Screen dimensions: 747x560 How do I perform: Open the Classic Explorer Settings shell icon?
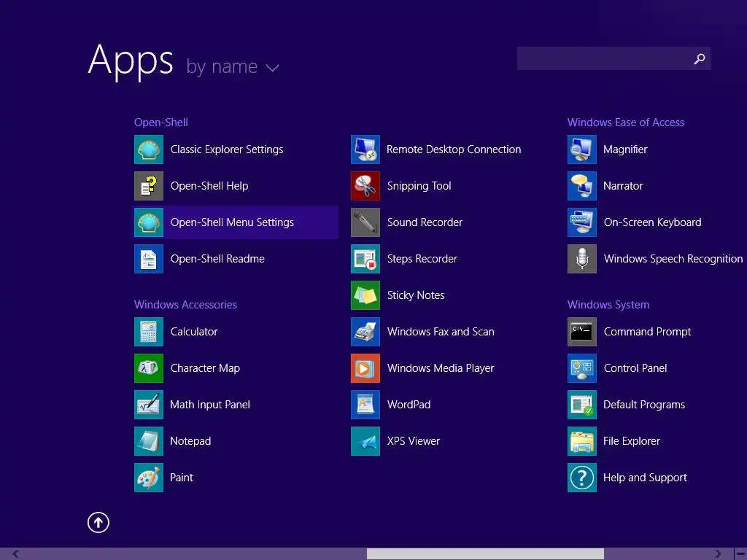point(149,149)
